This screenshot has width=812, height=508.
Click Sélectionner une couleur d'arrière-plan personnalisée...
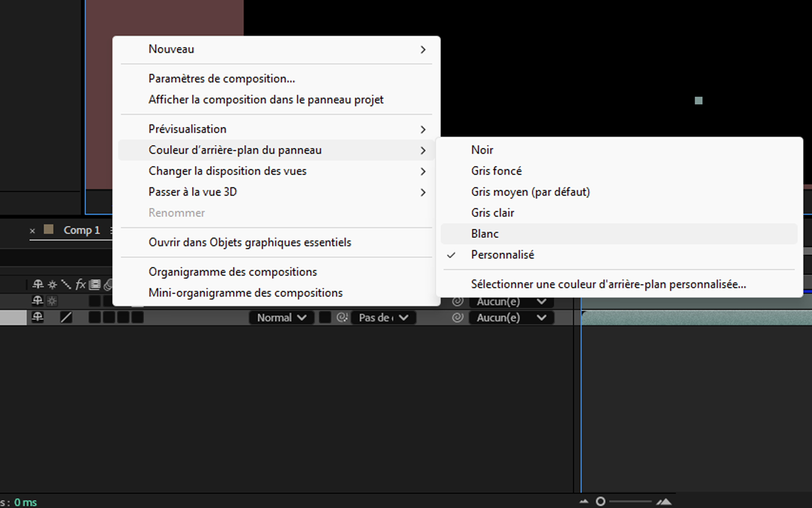click(619, 284)
